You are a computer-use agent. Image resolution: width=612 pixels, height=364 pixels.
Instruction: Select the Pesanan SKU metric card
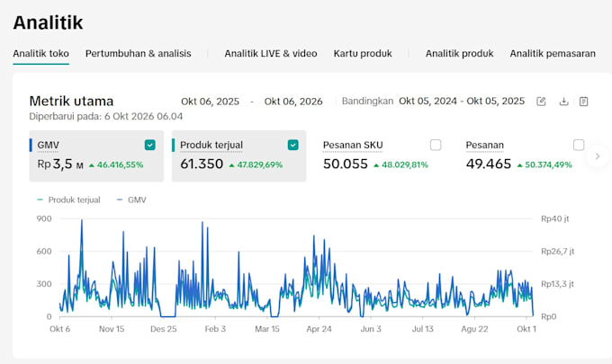(382, 155)
